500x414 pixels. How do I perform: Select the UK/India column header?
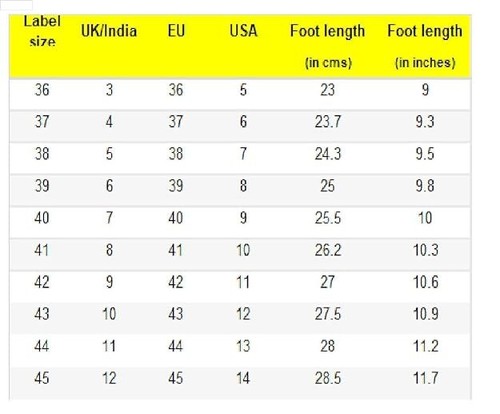[109, 31]
